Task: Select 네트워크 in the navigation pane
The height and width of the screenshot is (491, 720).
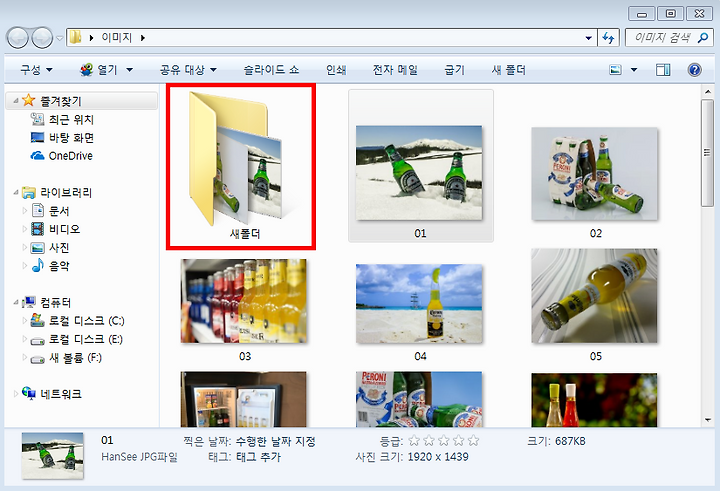Action: coord(61,394)
